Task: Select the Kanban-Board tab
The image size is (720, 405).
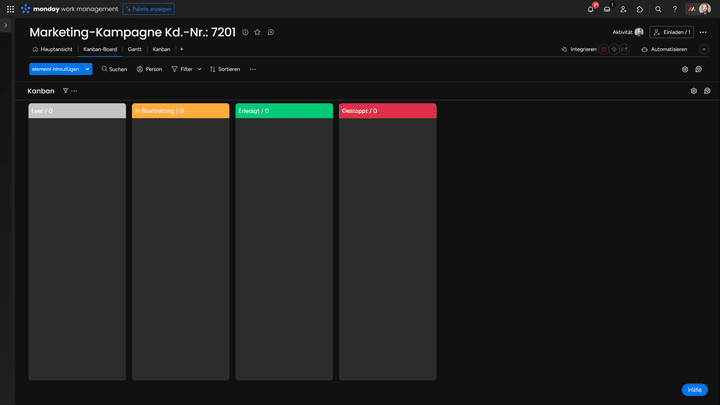Action: tap(100, 49)
